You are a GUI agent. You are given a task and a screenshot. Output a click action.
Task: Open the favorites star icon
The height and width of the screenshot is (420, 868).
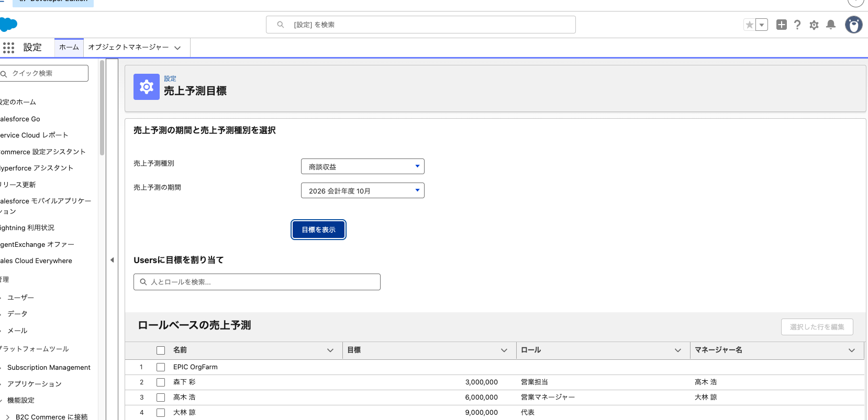750,25
